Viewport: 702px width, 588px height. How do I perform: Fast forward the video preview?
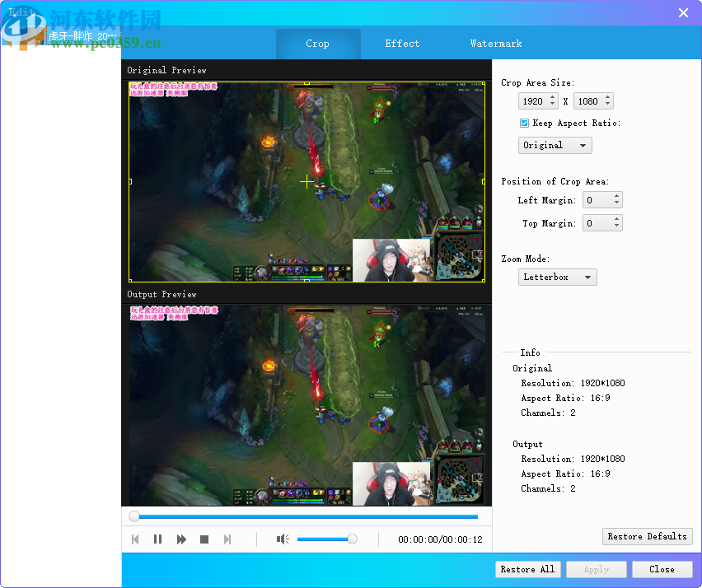(x=181, y=539)
